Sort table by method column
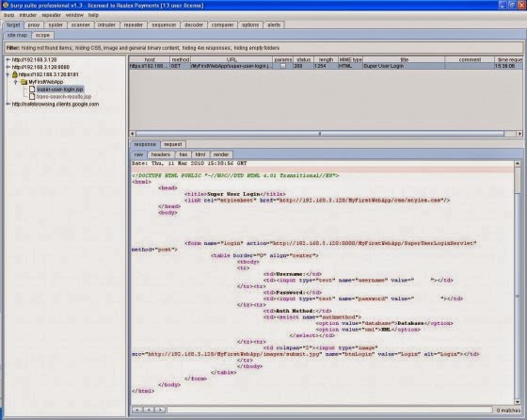This screenshot has width=527, height=420. click(x=181, y=59)
